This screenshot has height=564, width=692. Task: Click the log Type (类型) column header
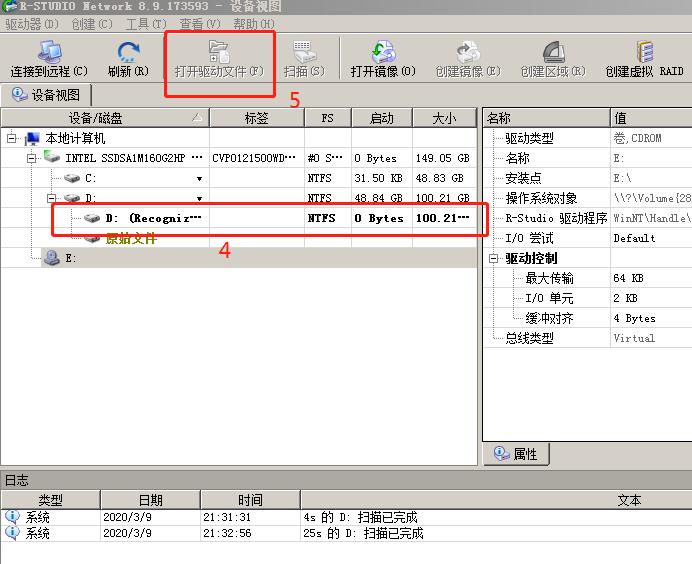pyautogui.click(x=51, y=500)
